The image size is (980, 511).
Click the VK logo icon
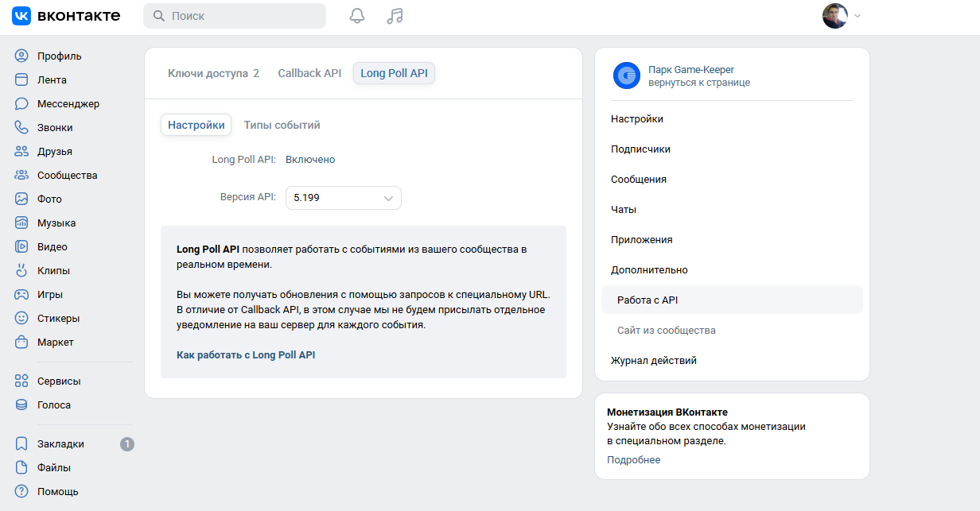point(21,16)
